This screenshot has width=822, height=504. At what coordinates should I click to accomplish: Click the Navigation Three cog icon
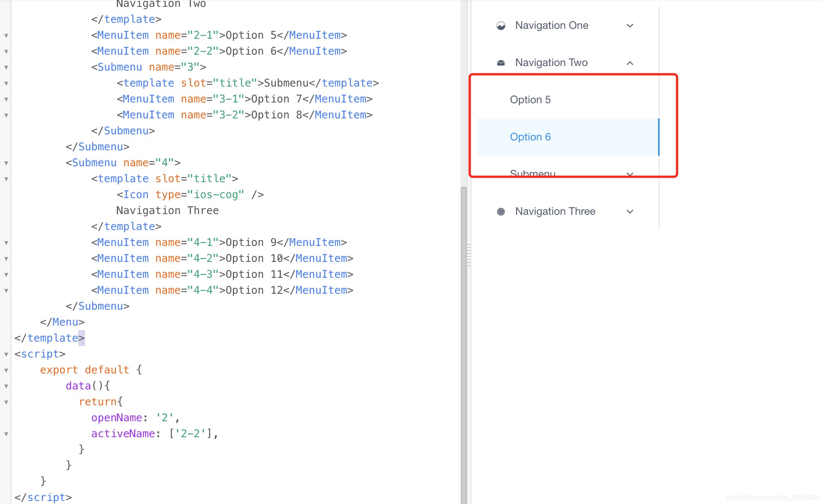point(501,212)
